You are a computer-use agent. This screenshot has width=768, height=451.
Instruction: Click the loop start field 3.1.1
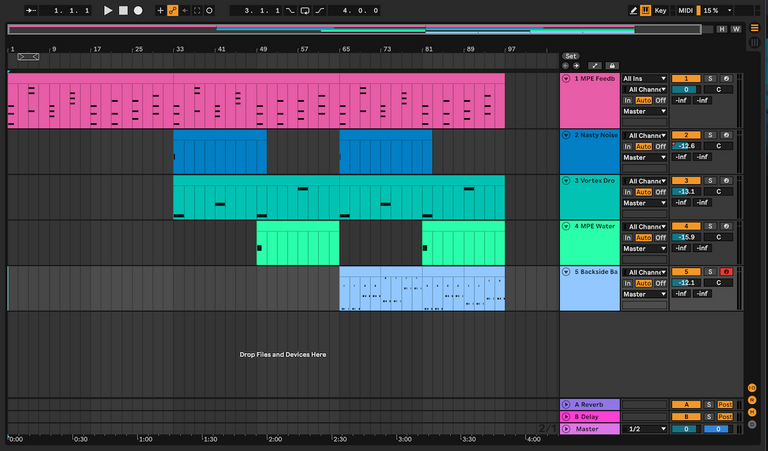(256, 10)
